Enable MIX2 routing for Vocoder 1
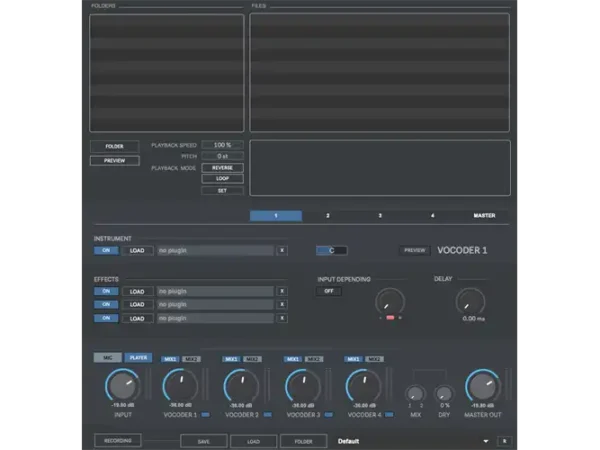Image resolution: width=600 pixels, height=450 pixels. pos(191,359)
